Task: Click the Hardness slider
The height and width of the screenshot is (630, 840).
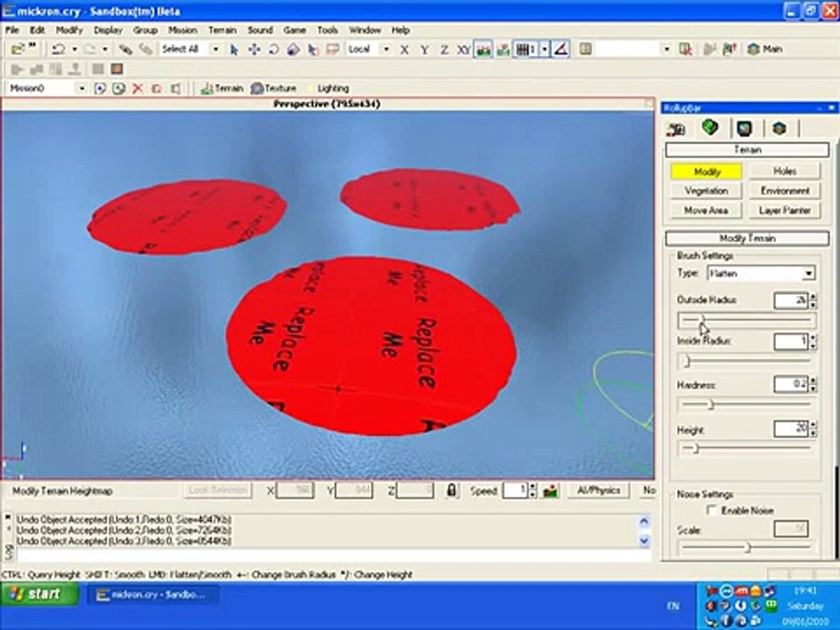Action: pyautogui.click(x=746, y=404)
